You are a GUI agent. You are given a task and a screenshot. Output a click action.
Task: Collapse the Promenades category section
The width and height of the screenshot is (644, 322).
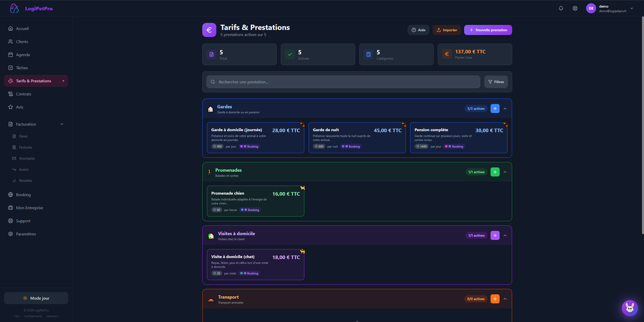point(505,172)
